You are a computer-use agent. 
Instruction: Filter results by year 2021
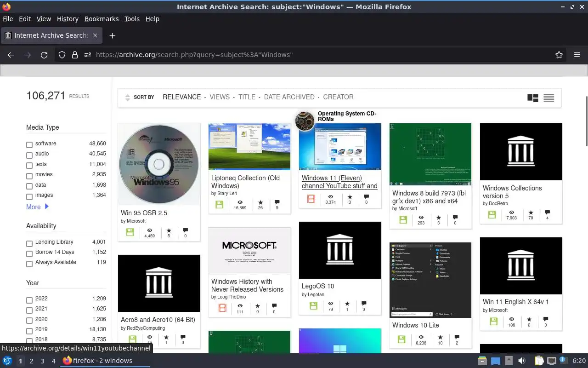pos(29,310)
